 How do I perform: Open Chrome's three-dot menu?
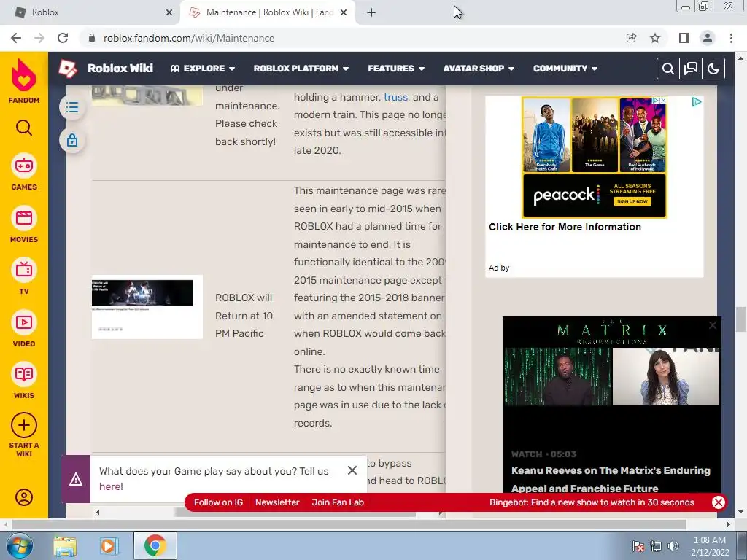pos(731,38)
